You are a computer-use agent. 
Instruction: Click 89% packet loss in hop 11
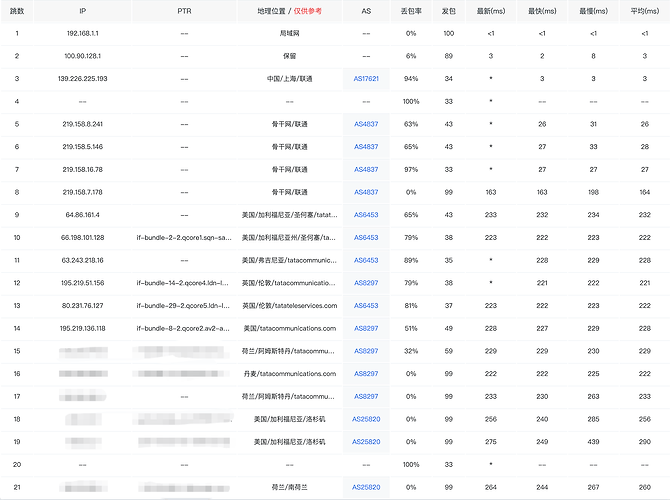click(x=411, y=260)
